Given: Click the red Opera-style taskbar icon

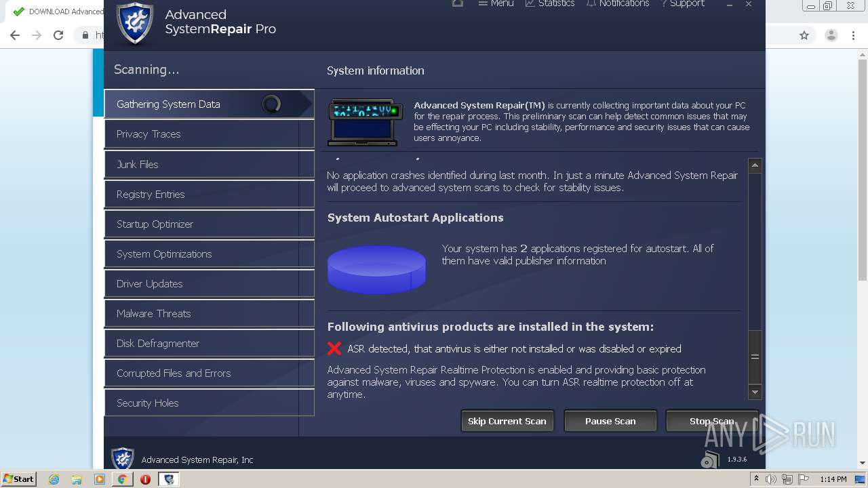Looking at the screenshot, I should point(145,479).
